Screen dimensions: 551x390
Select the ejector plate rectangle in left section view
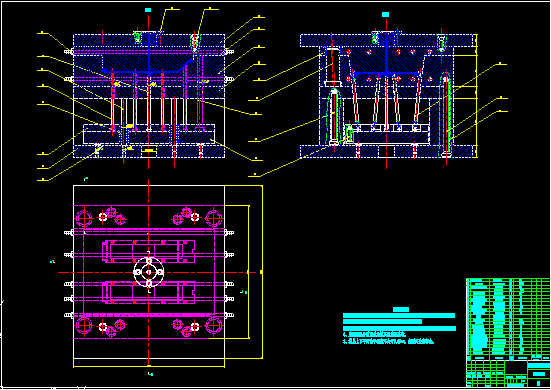tap(149, 137)
